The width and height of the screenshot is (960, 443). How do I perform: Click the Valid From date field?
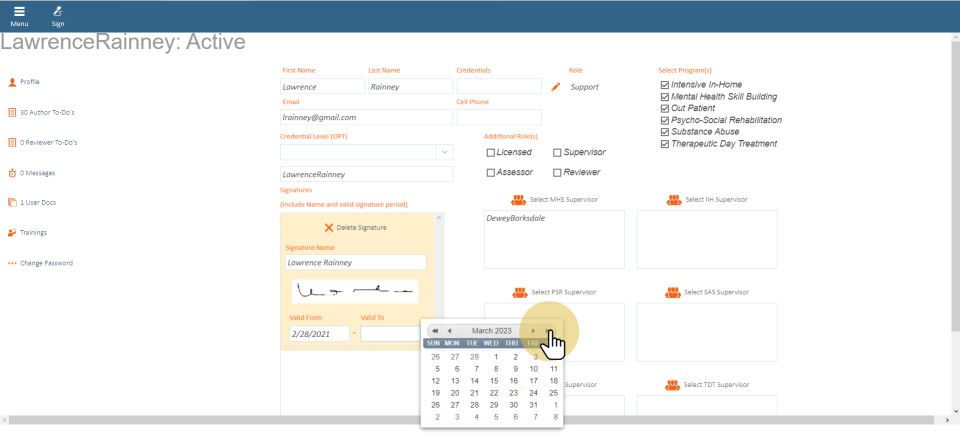pyautogui.click(x=318, y=333)
